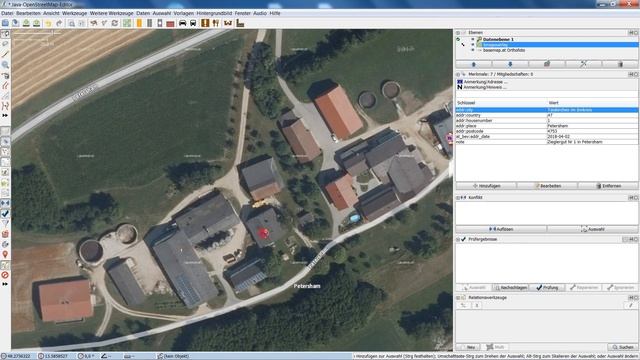Open the Bearbeiten menu
This screenshot has width=640, height=360.
tap(28, 13)
